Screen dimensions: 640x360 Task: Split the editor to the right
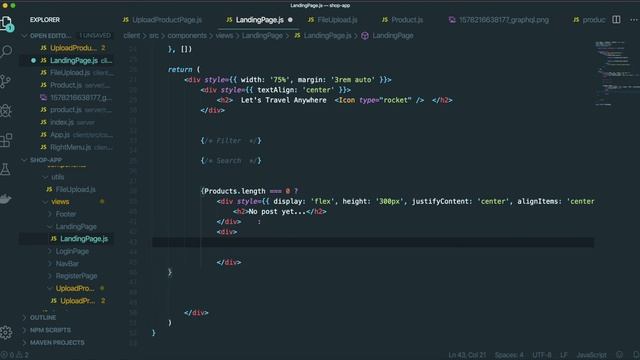pyautogui.click(x=616, y=20)
